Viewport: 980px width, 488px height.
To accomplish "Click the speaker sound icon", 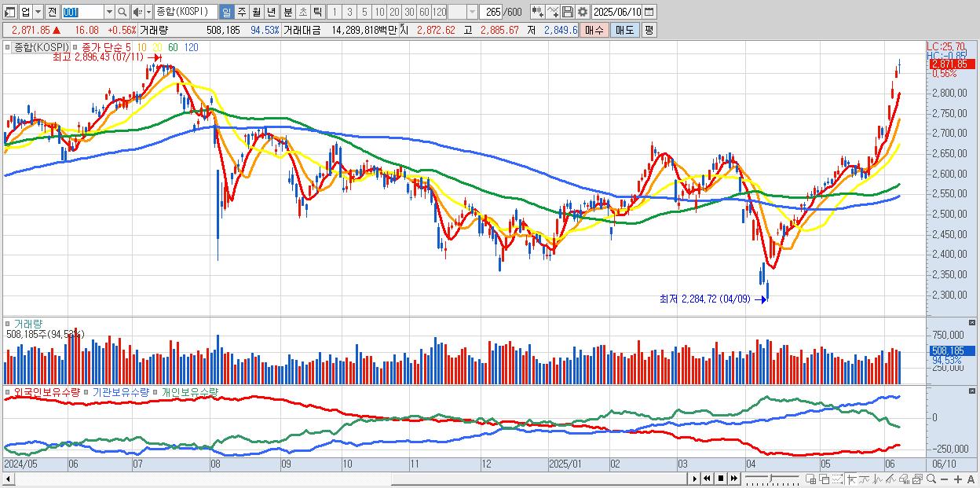I will click(137, 12).
